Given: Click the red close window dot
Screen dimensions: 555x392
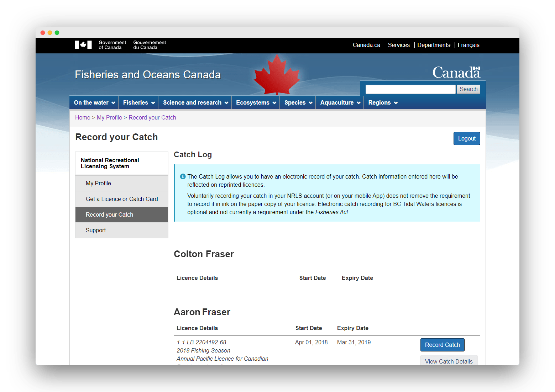Looking at the screenshot, I should (x=43, y=33).
